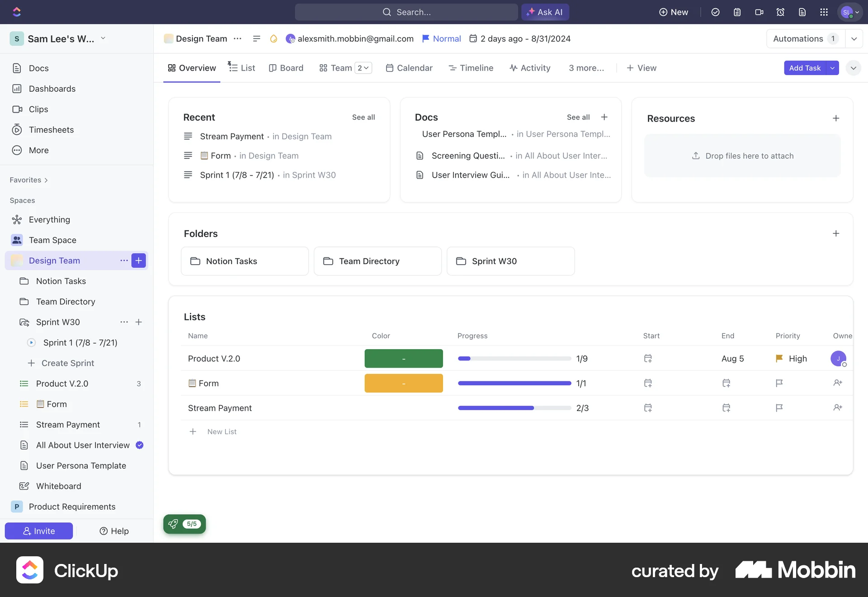Switch to the Board tab
This screenshot has height=597, width=868.
pos(286,68)
